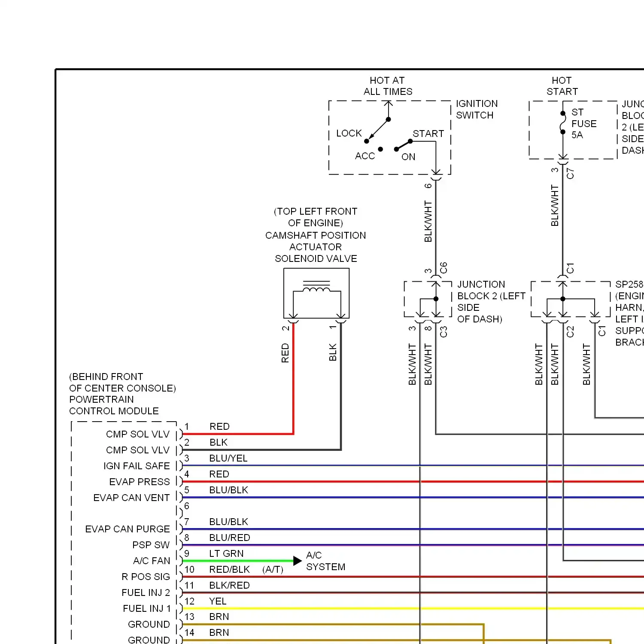The image size is (644, 644).
Task: Click the BLU/BLK wire color at pin 5
Action: coord(229,490)
